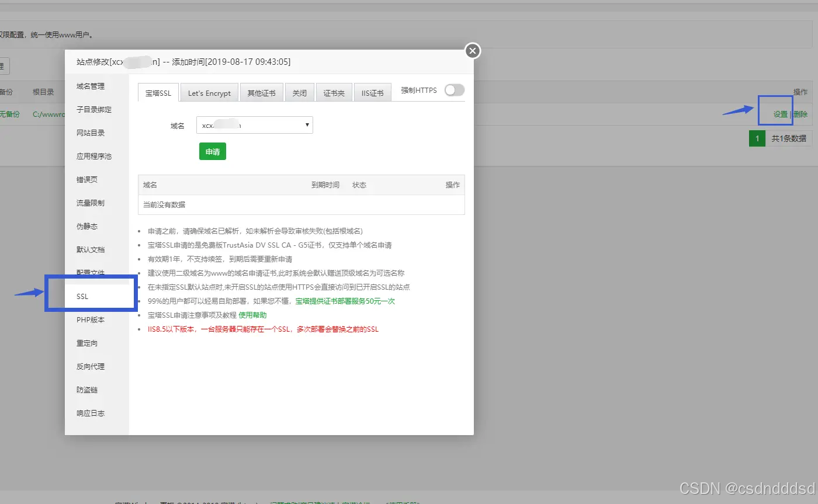
Task: Click 删除 link in the background site row
Action: (800, 114)
